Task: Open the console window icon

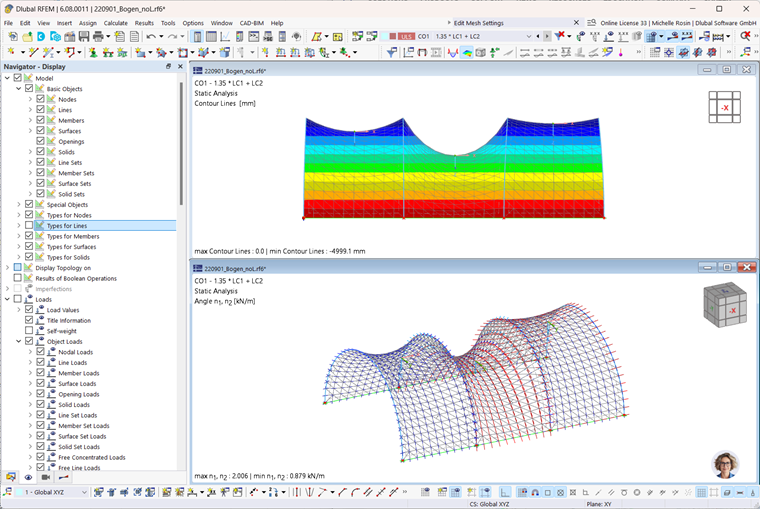Action: [254, 36]
